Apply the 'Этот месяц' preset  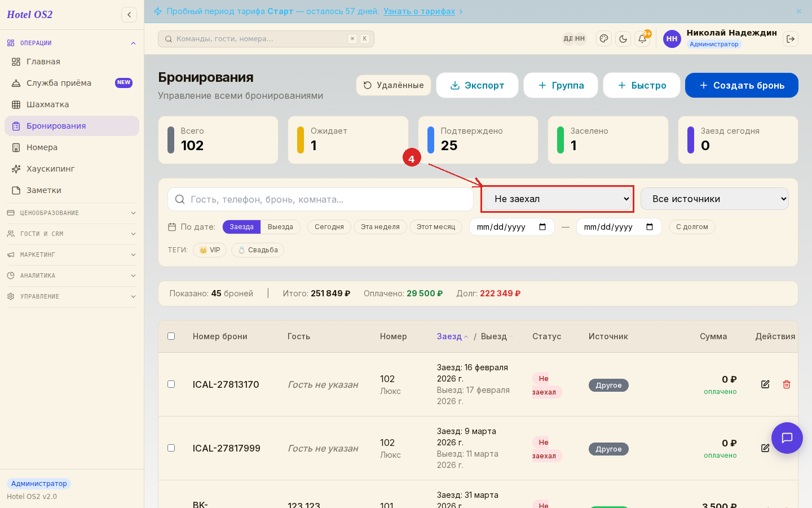(x=436, y=227)
